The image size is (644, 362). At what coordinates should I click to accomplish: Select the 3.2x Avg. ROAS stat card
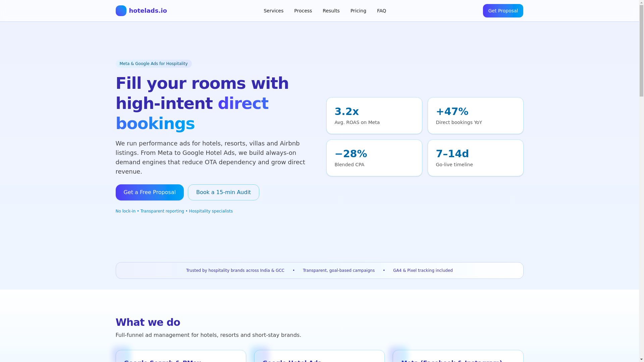click(374, 116)
